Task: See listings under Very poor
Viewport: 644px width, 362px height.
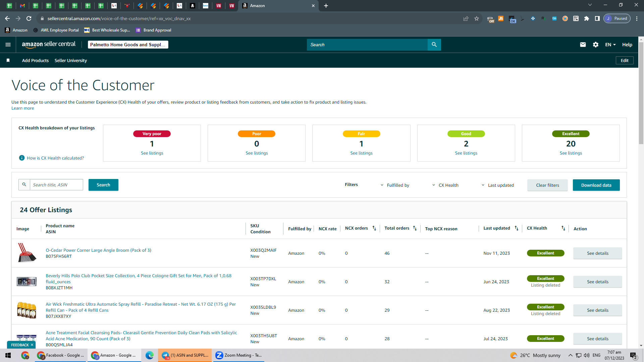Action: [x=152, y=153]
